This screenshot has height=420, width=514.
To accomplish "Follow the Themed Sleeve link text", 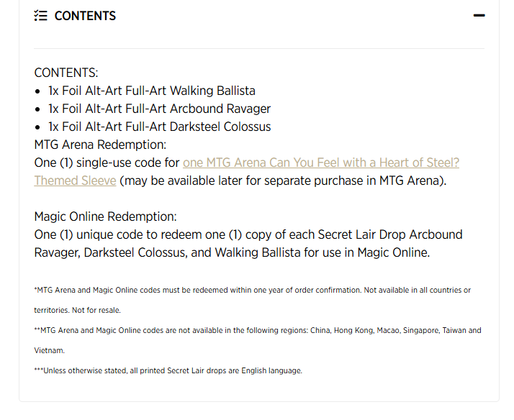I will pyautogui.click(x=75, y=181).
